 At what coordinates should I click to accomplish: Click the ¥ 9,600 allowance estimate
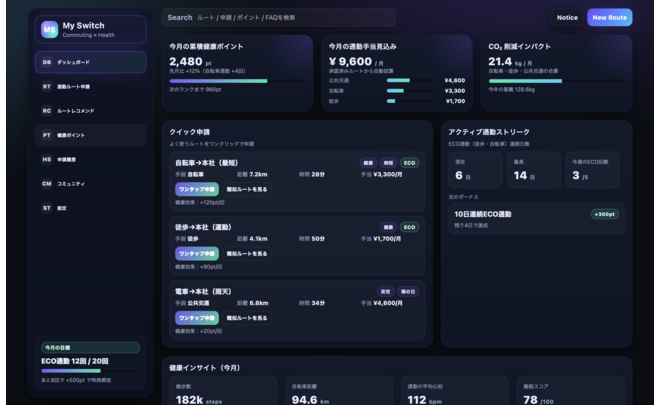356,62
